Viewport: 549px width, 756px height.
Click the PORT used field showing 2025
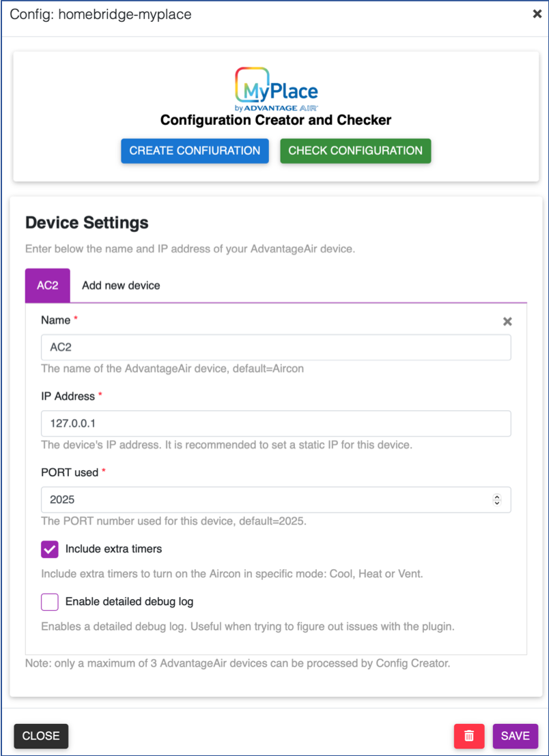[276, 499]
